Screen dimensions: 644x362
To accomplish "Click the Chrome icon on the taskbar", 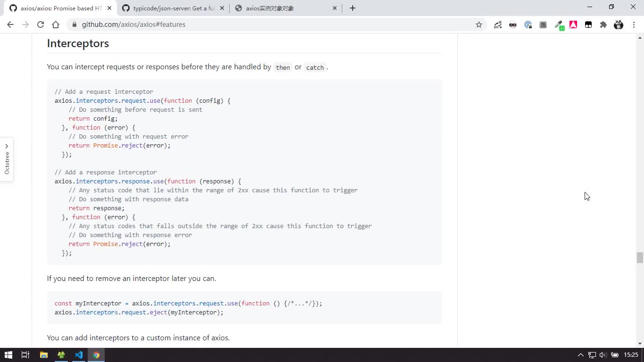I will 96,355.
